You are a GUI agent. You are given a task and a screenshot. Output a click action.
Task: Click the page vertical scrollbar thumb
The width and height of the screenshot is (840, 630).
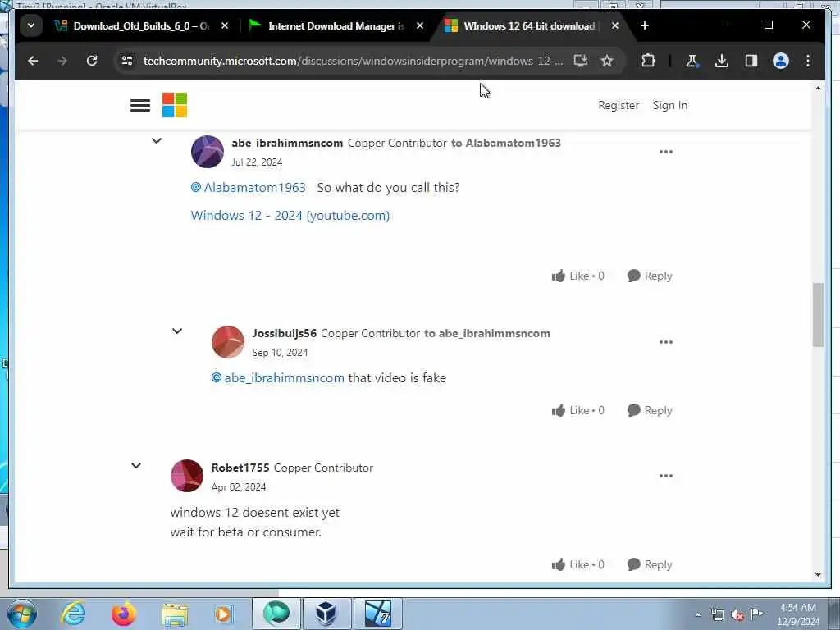[818, 315]
